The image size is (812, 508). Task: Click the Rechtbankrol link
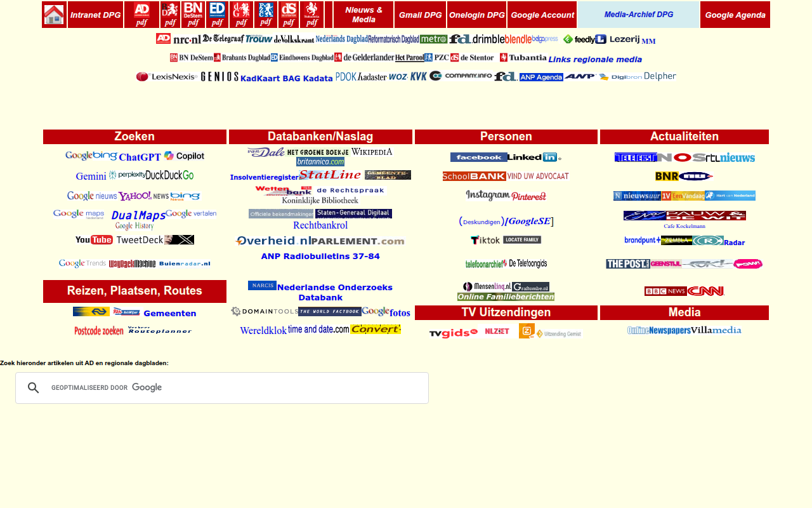tap(320, 225)
